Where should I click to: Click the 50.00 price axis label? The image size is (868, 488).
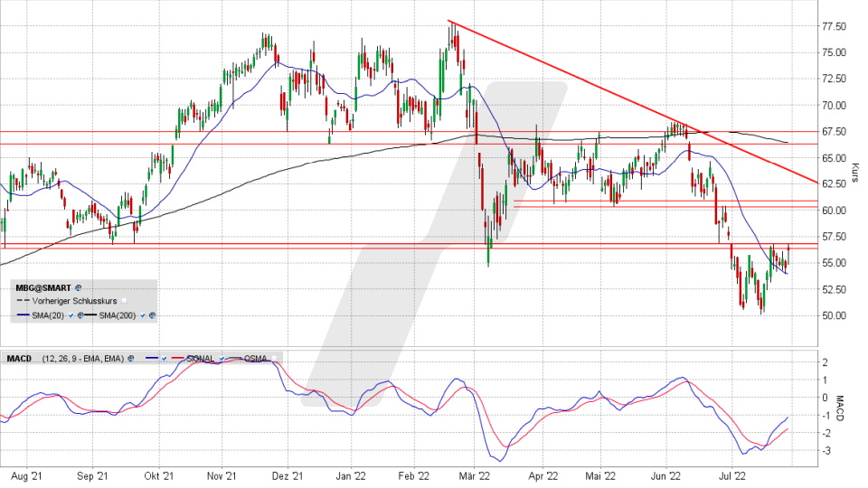click(834, 315)
